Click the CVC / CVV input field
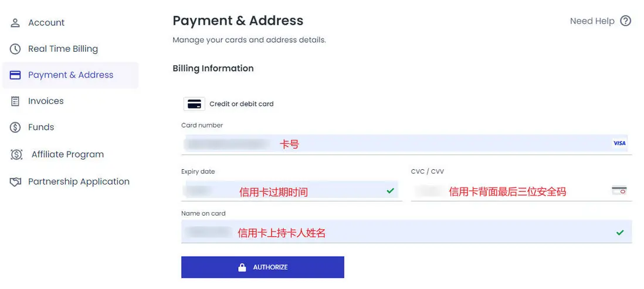 pos(510,191)
